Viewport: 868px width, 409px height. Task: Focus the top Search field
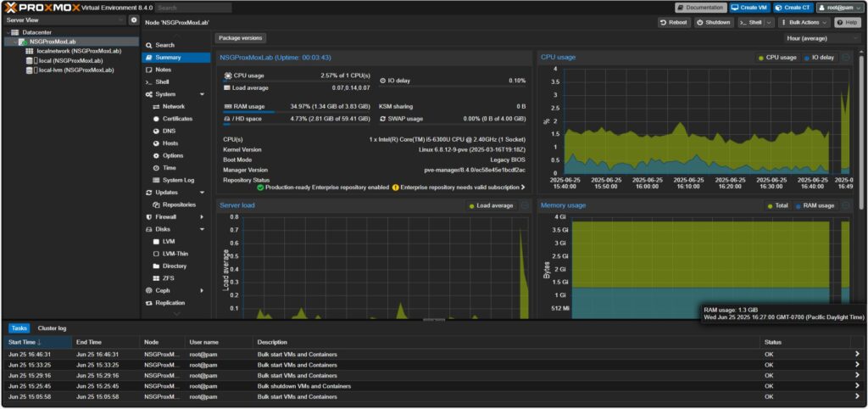click(192, 8)
